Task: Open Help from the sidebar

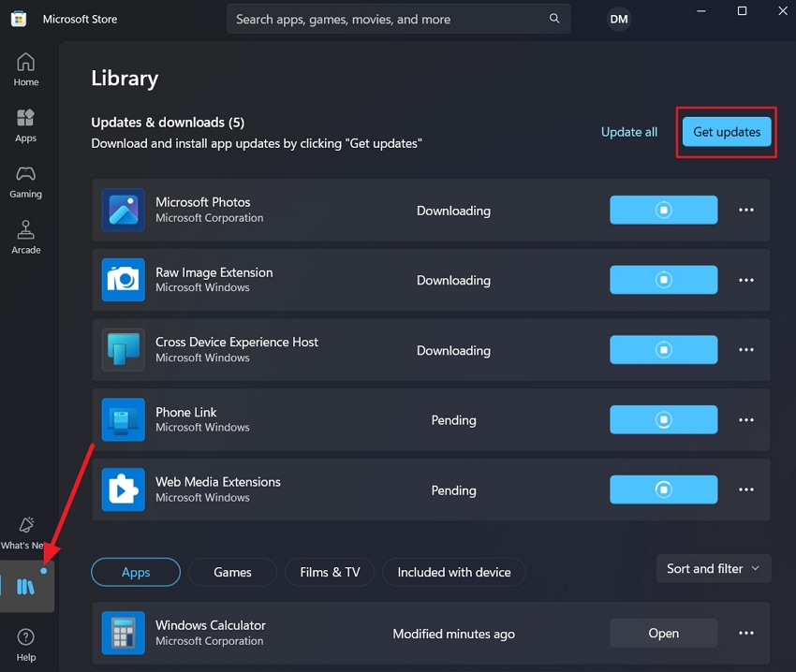Action: click(26, 645)
